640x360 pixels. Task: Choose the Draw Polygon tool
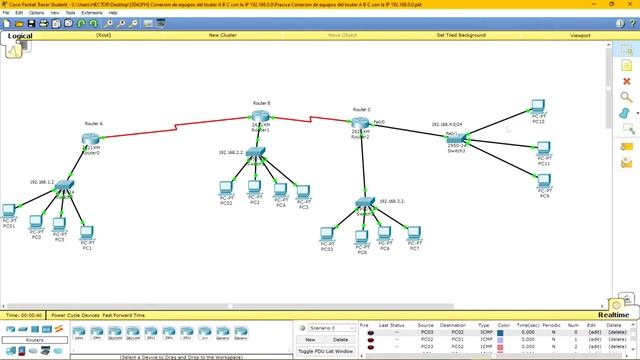(x=624, y=113)
